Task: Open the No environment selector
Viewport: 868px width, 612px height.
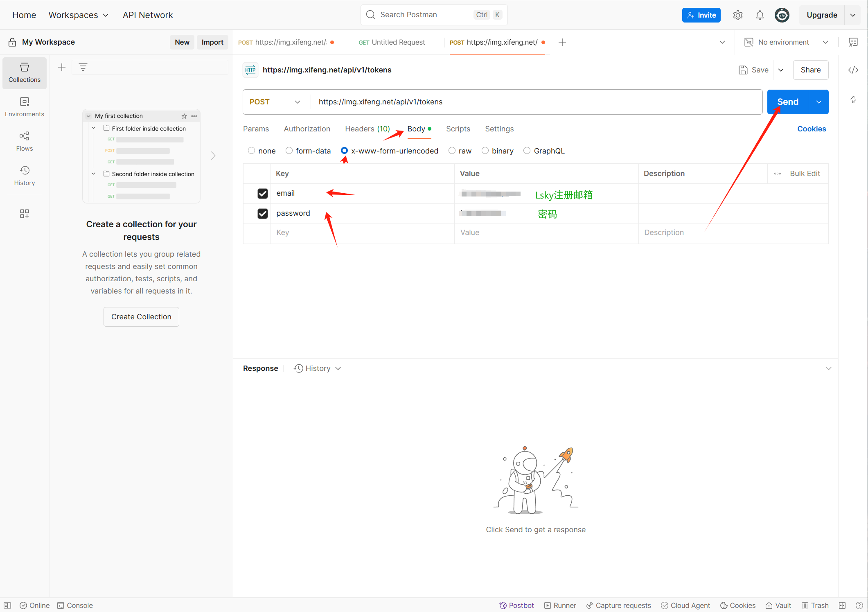Action: pos(786,42)
